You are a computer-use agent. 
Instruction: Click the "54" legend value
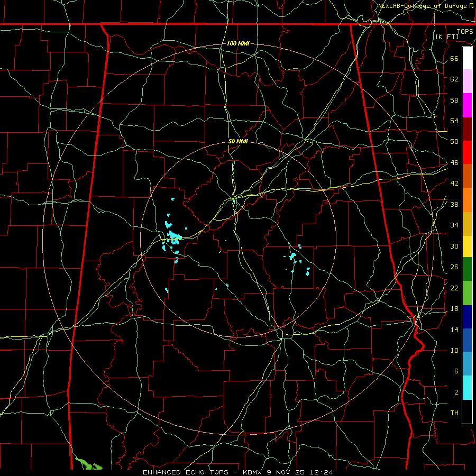tap(454, 121)
